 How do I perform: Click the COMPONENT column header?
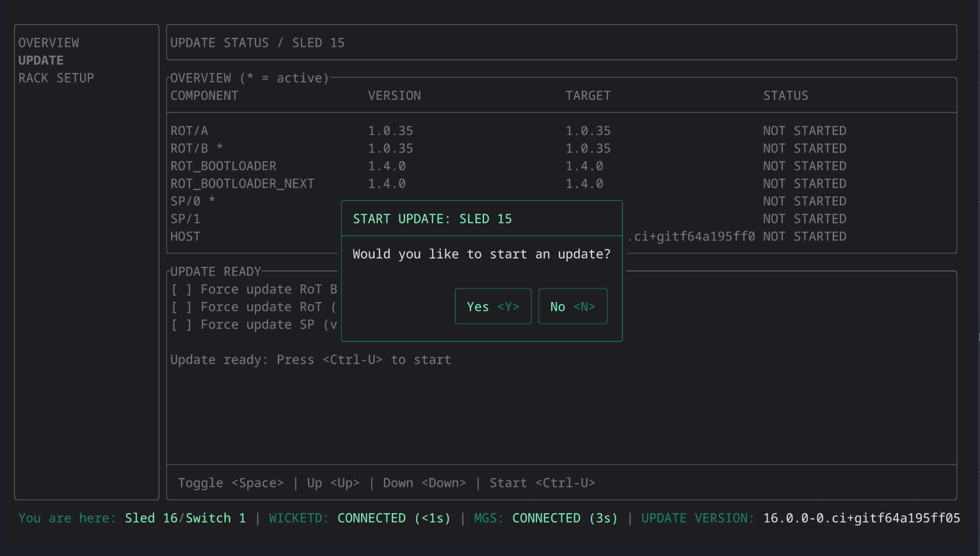click(204, 95)
